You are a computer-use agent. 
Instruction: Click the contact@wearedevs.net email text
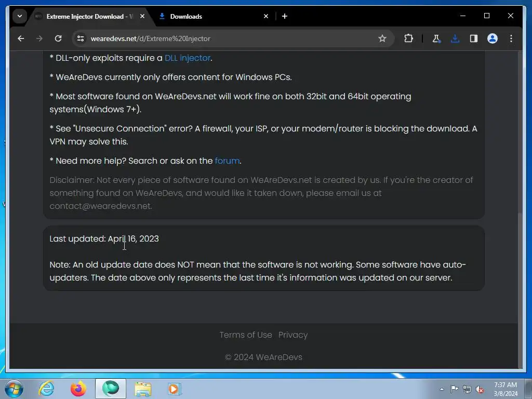pos(100,206)
